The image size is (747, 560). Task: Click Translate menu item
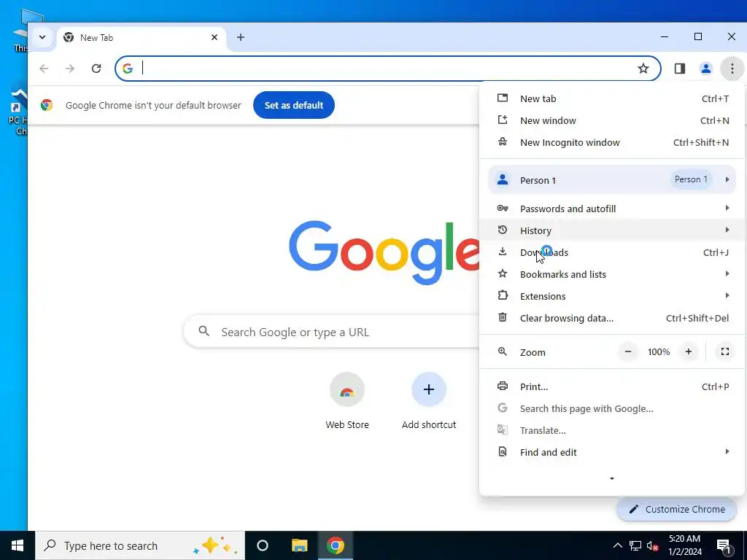(612, 430)
